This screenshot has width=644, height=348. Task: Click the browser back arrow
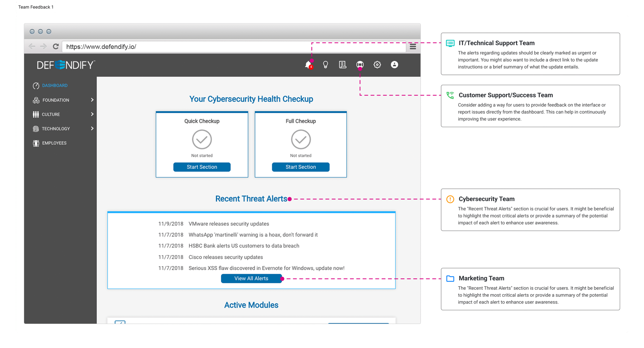tap(32, 47)
